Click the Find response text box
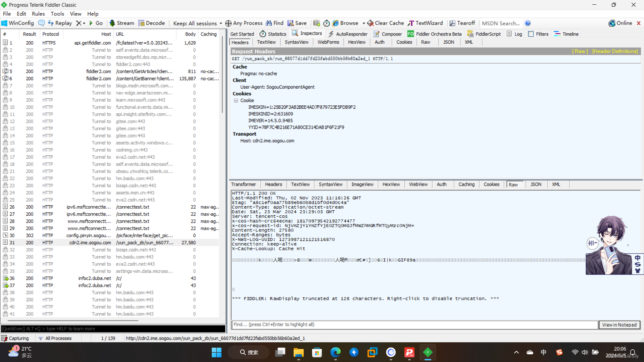This screenshot has height=362, width=644. pos(414,324)
